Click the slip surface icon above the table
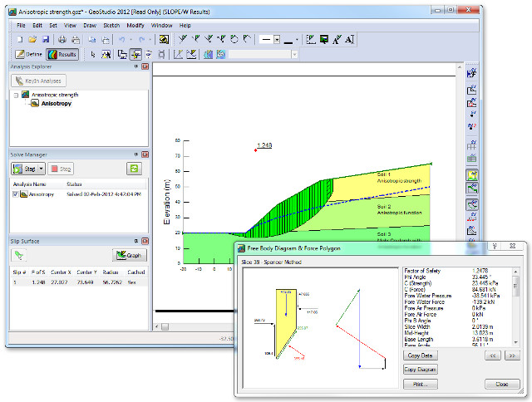This screenshot has width=532, height=402. point(20,255)
